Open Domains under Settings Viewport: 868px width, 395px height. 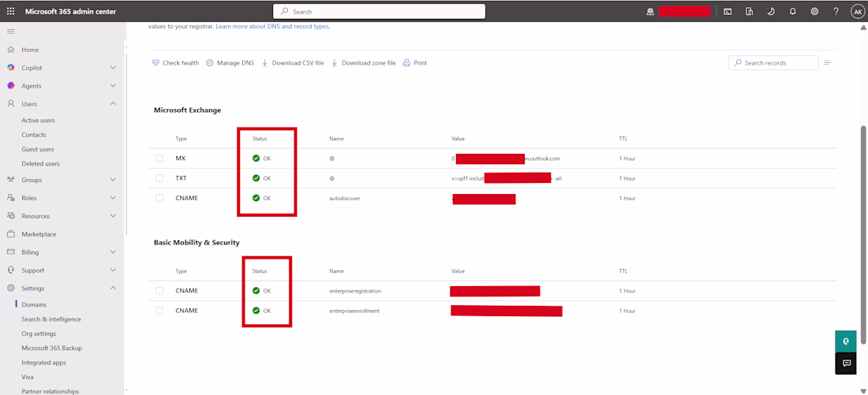pos(34,305)
